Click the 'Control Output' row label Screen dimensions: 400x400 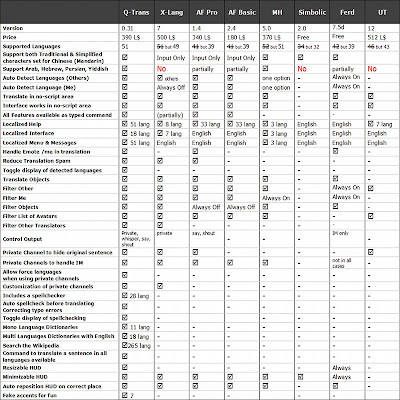pos(22,239)
